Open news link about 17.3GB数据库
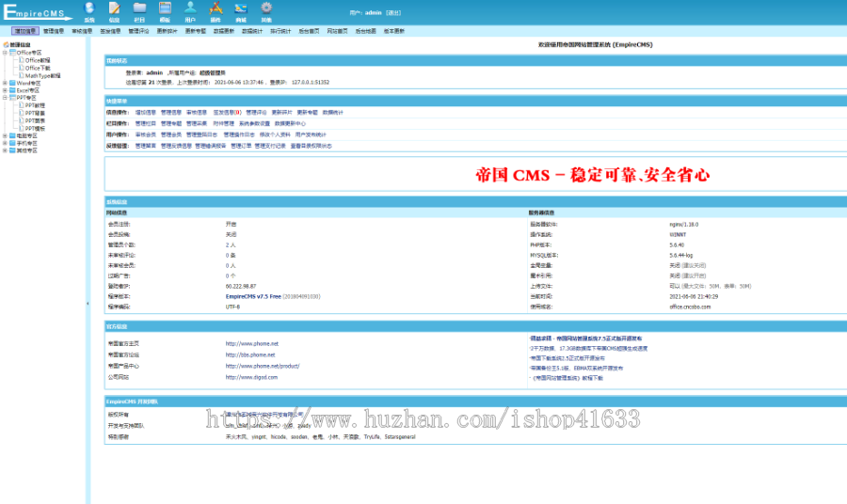847x504 pixels. pyautogui.click(x=589, y=349)
